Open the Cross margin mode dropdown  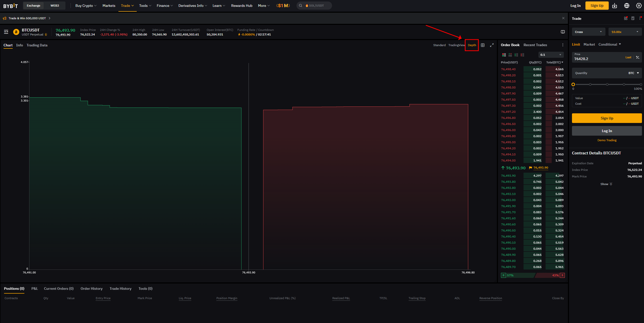[x=588, y=32]
